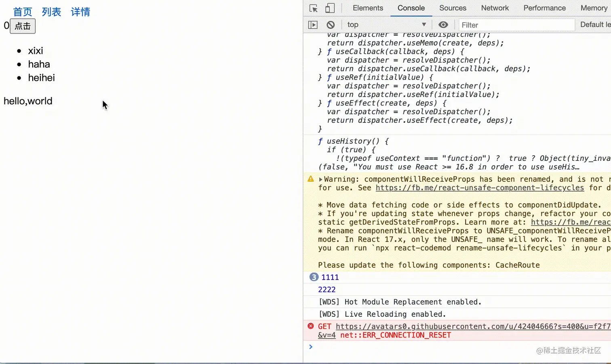
Task: Click the repeat count 3 badge
Action: coord(314,277)
